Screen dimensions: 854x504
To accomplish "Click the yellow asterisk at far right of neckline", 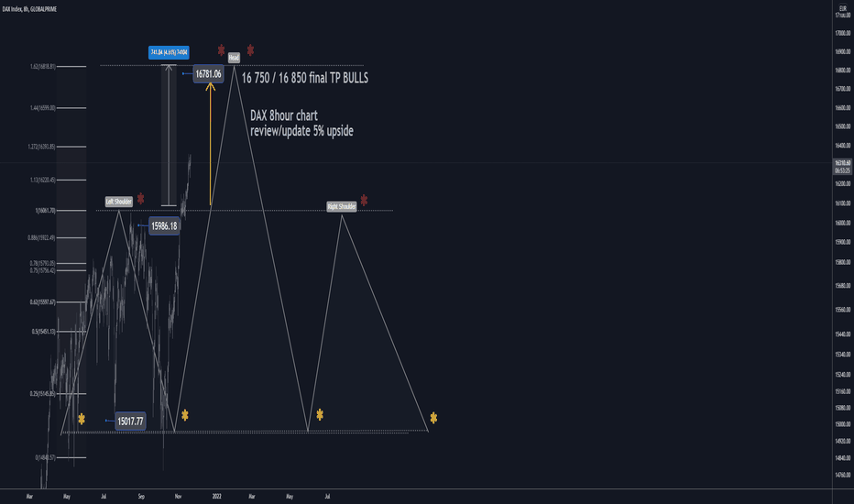I will [x=433, y=417].
